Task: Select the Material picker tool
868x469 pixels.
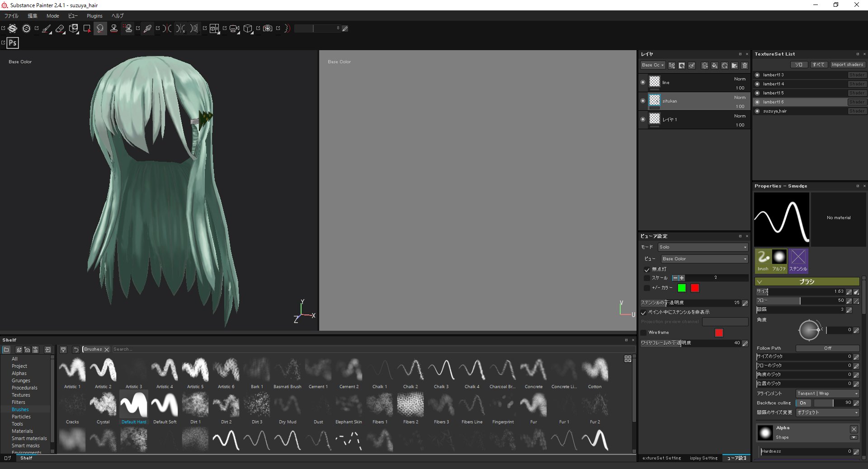Action: pyautogui.click(x=147, y=29)
